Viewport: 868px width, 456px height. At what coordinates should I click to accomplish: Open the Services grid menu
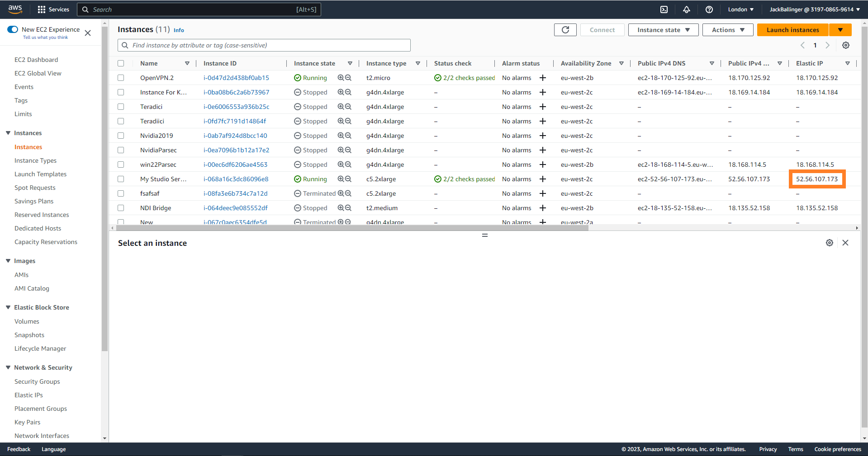coord(53,9)
